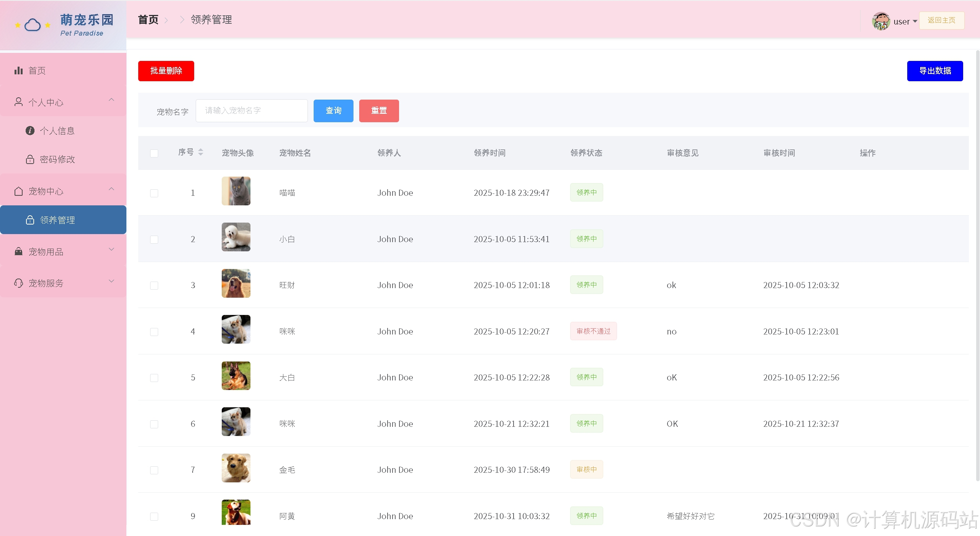980x536 pixels.
Task: Check the row checkbox for 金毛
Action: click(154, 470)
